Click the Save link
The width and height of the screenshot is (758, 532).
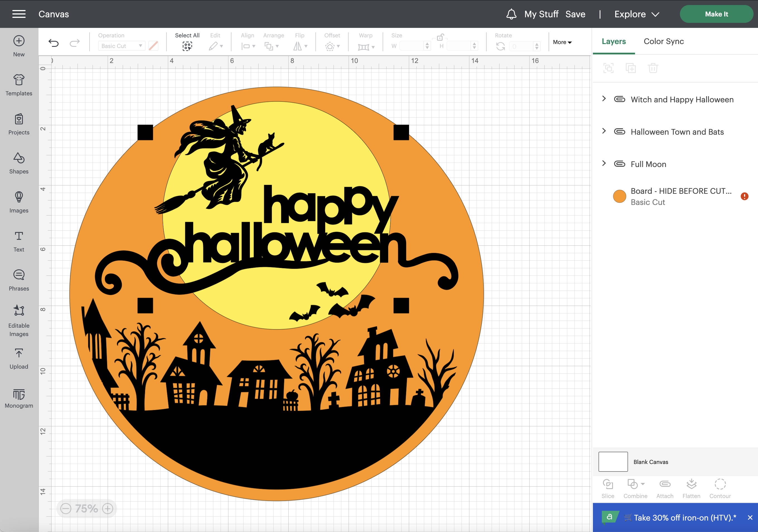click(x=575, y=14)
